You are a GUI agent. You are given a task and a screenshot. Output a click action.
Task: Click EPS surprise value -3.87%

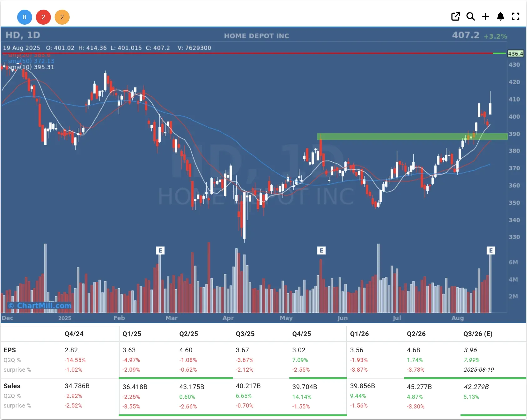(x=359, y=370)
